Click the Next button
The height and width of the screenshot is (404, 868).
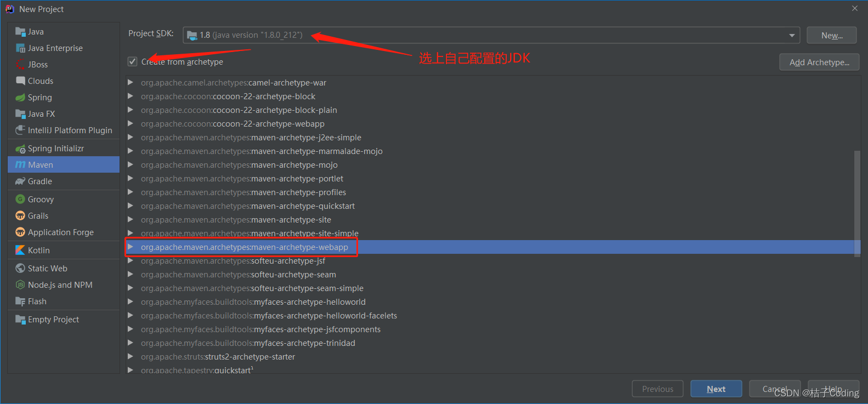click(x=716, y=389)
